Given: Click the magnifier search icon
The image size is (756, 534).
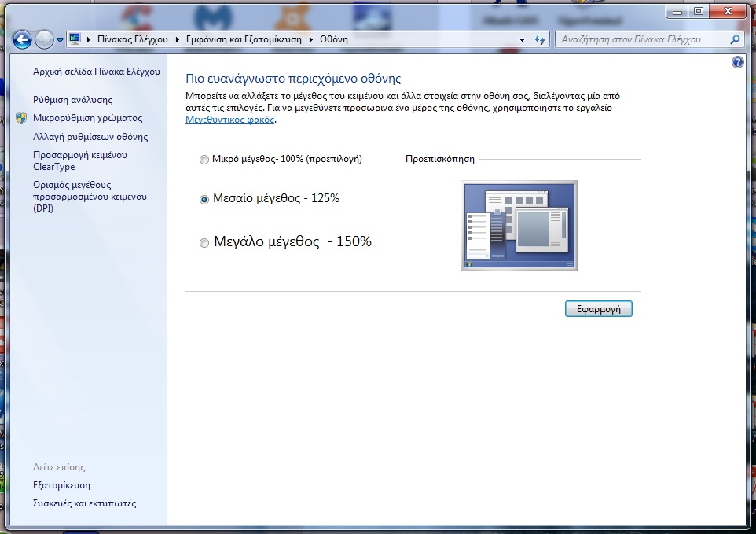Looking at the screenshot, I should [736, 39].
